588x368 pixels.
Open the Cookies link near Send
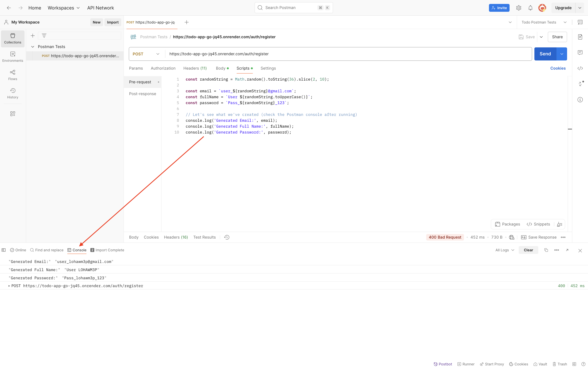(x=558, y=68)
